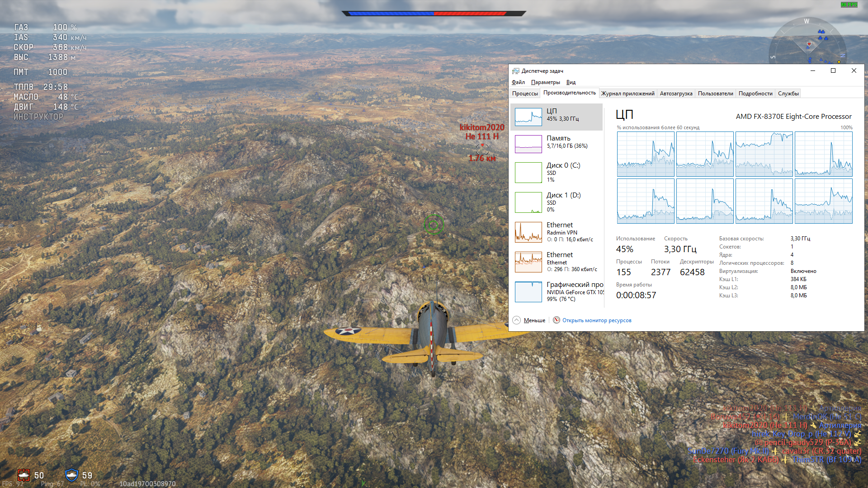Click the 45% usage value
868x488 pixels.
point(624,249)
